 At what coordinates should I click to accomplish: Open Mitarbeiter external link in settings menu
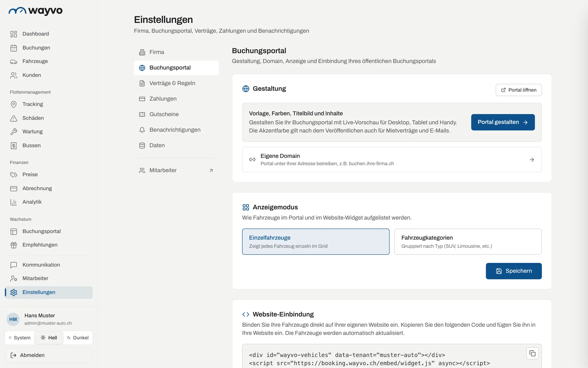176,171
